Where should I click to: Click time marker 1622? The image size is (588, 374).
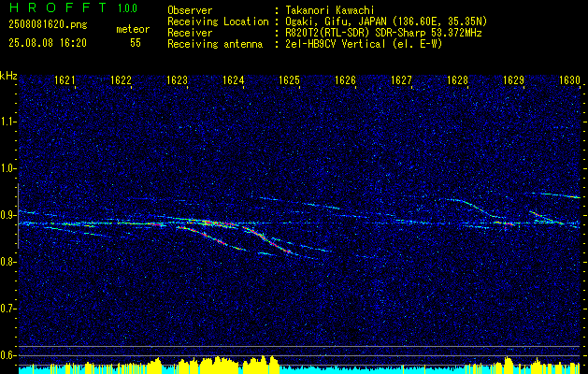point(121,79)
